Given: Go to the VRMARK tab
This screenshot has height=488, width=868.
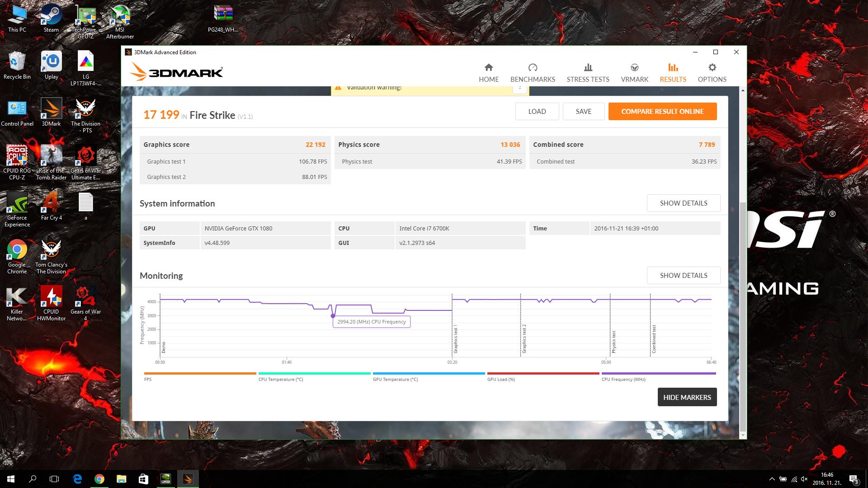Looking at the screenshot, I should (x=635, y=73).
